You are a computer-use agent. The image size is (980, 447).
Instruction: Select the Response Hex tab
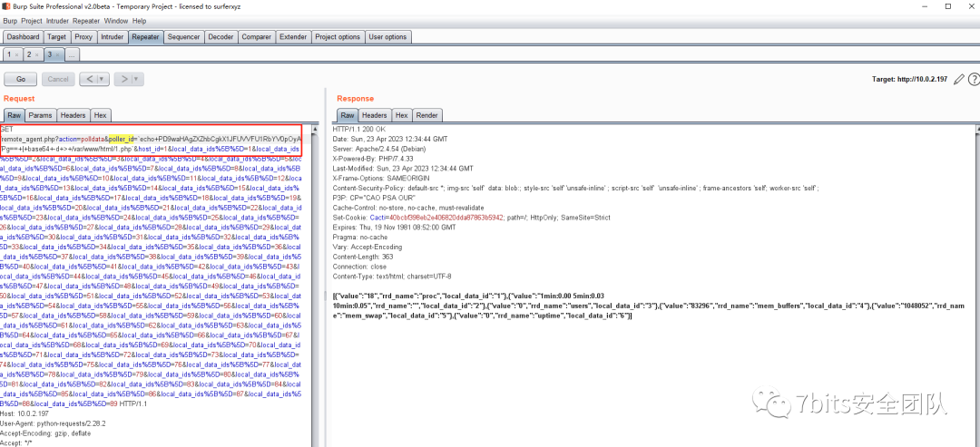tap(401, 115)
